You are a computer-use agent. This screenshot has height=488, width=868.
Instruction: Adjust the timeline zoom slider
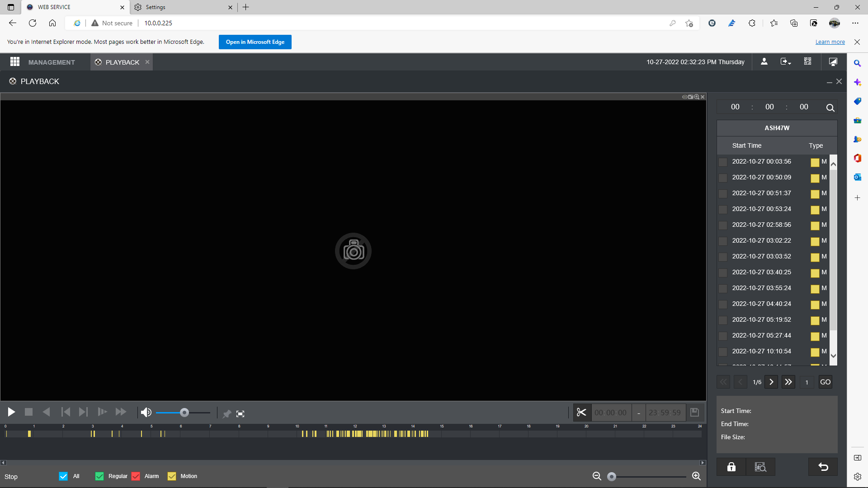pos(646,477)
